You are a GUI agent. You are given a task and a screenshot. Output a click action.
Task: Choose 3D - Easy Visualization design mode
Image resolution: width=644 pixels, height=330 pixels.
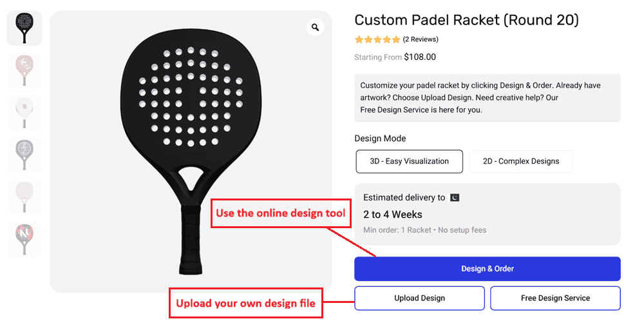pyautogui.click(x=409, y=161)
